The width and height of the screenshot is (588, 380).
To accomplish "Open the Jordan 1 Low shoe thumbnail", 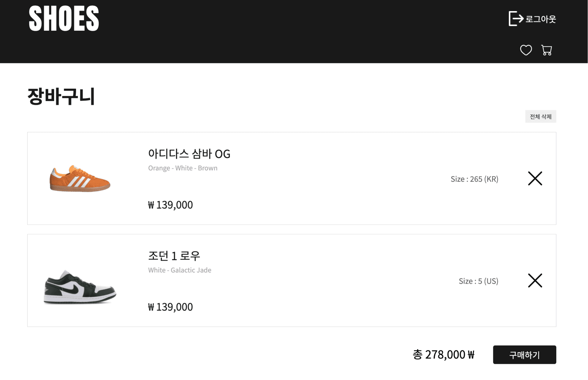I will pos(80,287).
